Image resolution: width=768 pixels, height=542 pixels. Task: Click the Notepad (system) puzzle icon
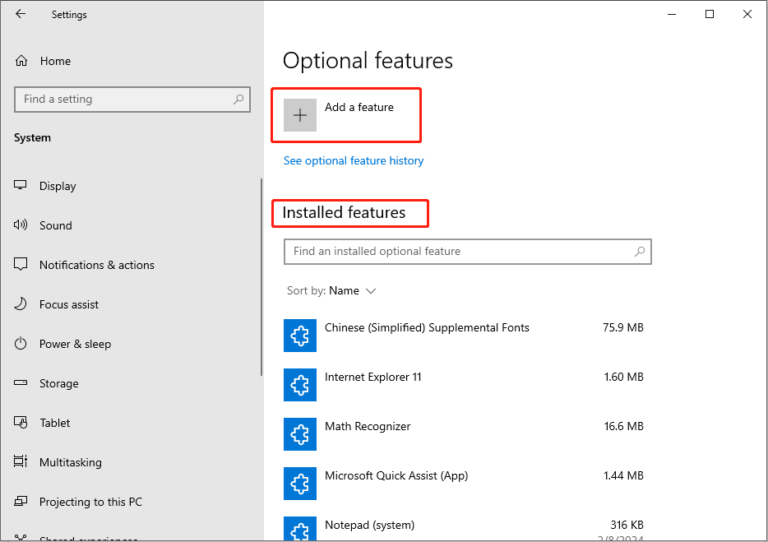[300, 529]
